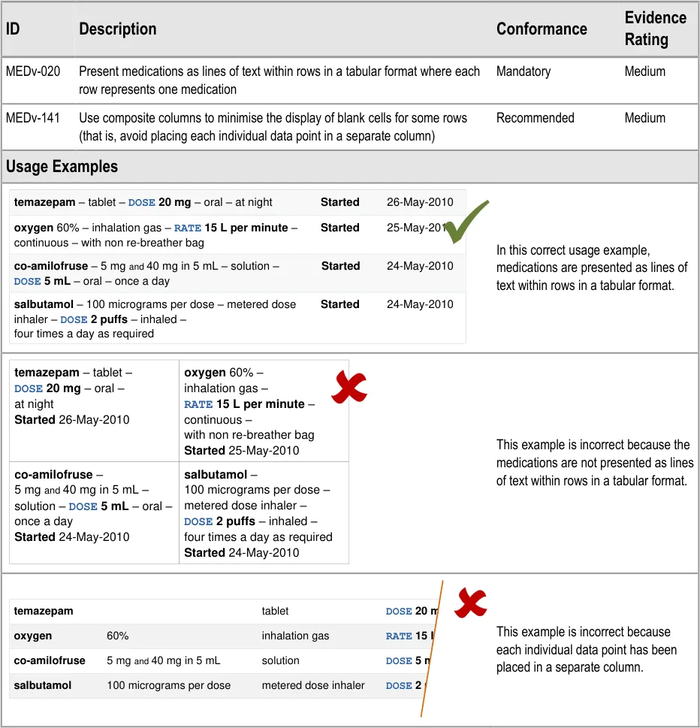Image resolution: width=700 pixels, height=728 pixels.
Task: Click Mandatory conformance value
Action: [523, 71]
